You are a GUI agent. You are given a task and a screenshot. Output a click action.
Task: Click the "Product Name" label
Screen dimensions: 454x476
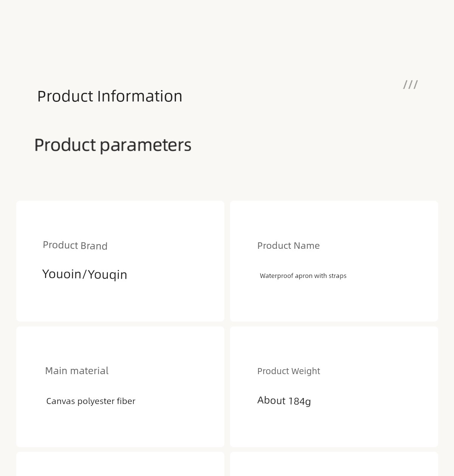tap(288, 246)
